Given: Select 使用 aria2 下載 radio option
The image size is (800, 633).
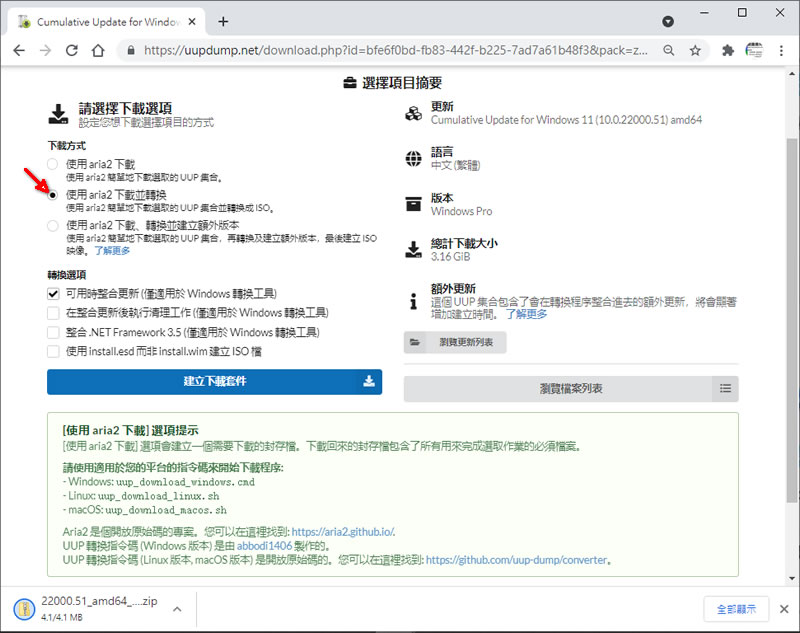Looking at the screenshot, I should click(53, 164).
